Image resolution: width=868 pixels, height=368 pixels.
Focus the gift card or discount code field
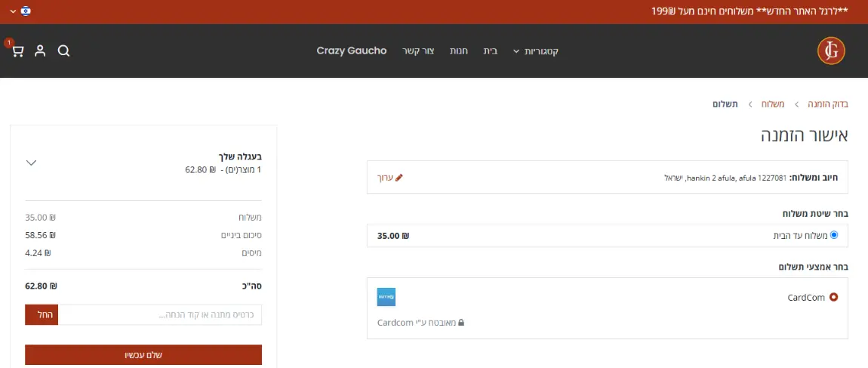pyautogui.click(x=160, y=315)
